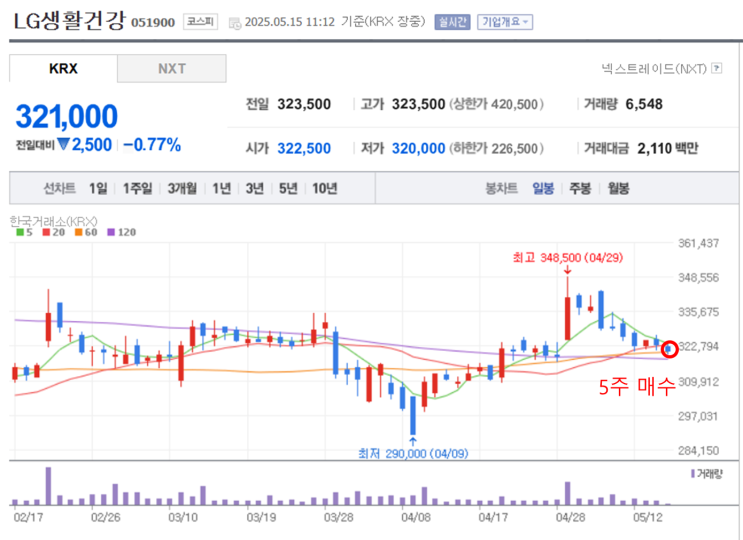The image size is (743, 540).
Task: Click the 시가 value 322,500
Action: pos(304,148)
